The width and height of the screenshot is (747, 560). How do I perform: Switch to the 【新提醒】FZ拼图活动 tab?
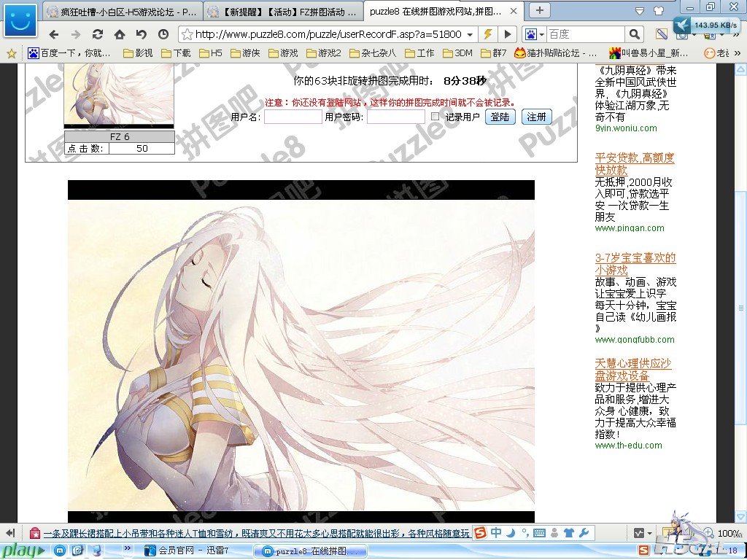284,11
